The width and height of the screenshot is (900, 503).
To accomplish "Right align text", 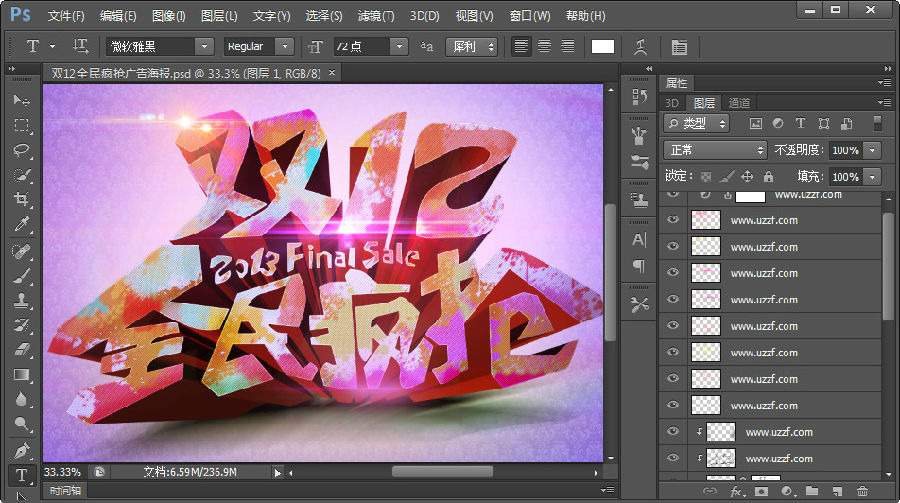I will tap(567, 47).
